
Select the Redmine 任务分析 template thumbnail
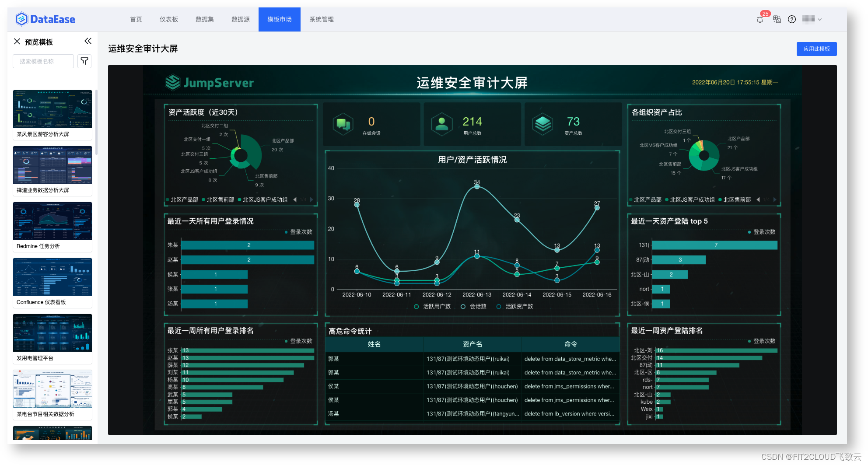click(52, 221)
